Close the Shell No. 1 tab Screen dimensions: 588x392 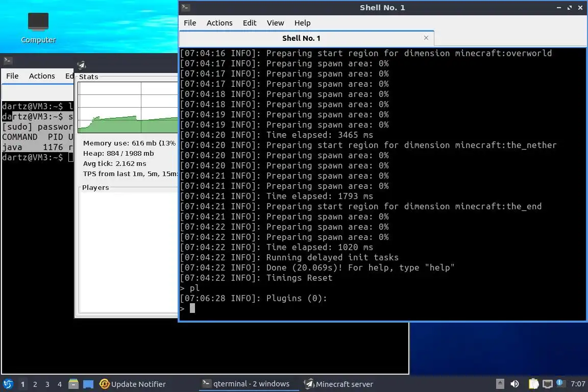tap(426, 38)
